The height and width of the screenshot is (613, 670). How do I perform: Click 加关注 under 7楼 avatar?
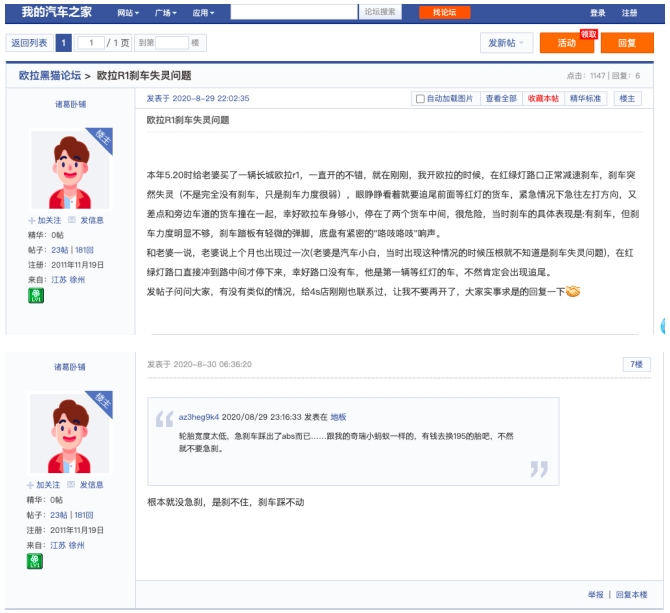(x=44, y=485)
